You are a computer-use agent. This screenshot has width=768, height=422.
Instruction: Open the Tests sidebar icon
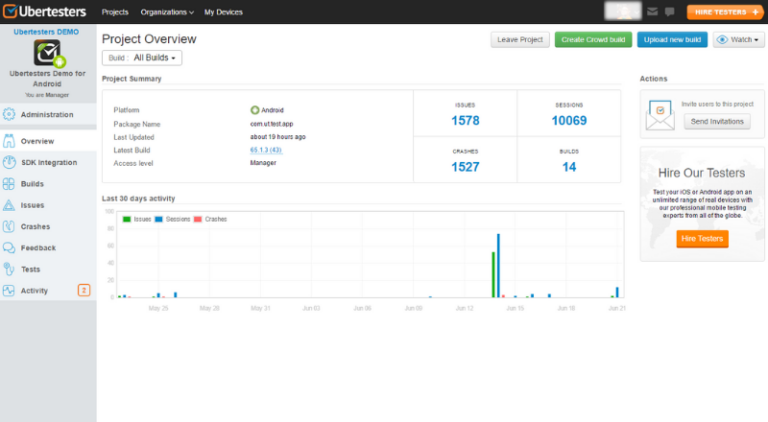pos(10,269)
